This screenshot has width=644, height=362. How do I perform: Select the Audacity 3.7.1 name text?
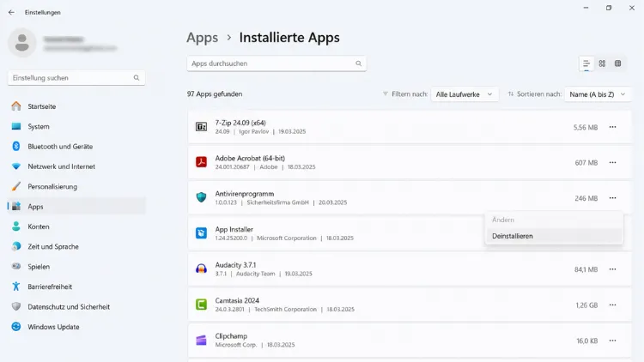[x=235, y=265]
